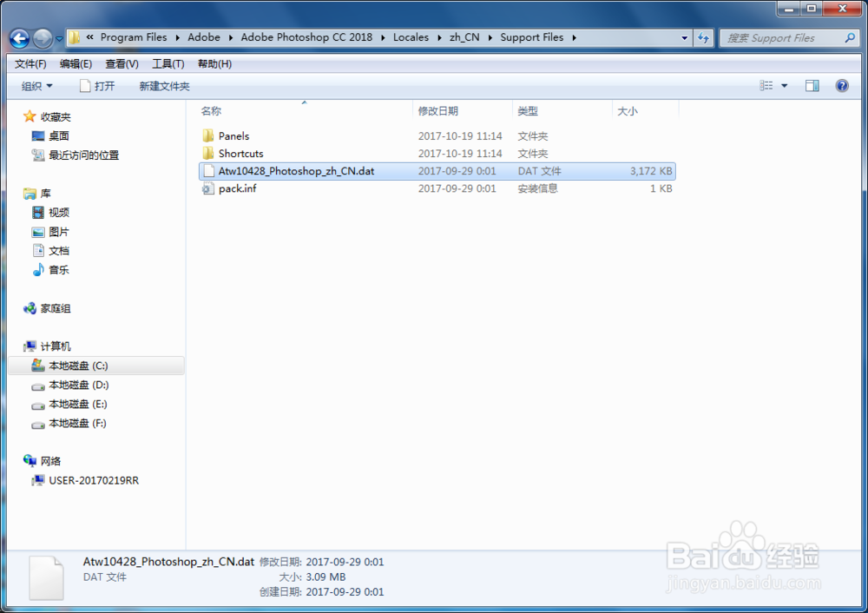Sort by the 名称 column header
This screenshot has height=613, width=868.
pyautogui.click(x=305, y=111)
